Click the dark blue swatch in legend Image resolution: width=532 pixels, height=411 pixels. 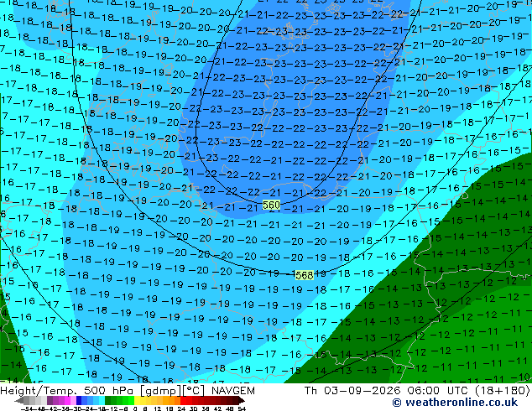(x=79, y=400)
